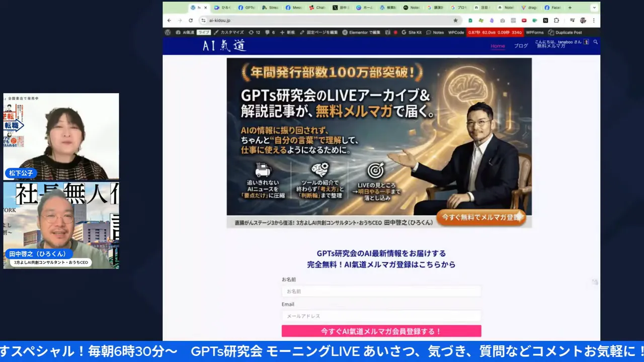Click the site search magnifier icon
This screenshot has height=362, width=644.
pos(595,43)
